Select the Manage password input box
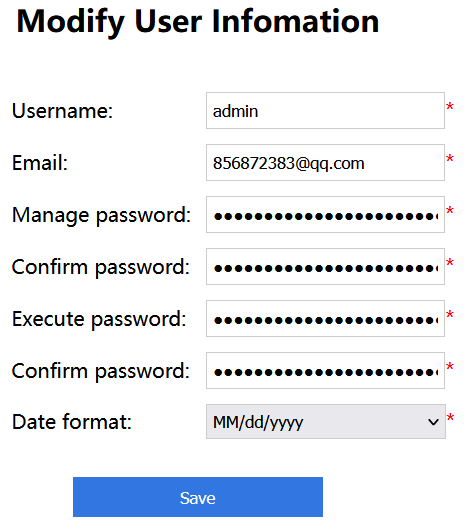 pos(325,214)
